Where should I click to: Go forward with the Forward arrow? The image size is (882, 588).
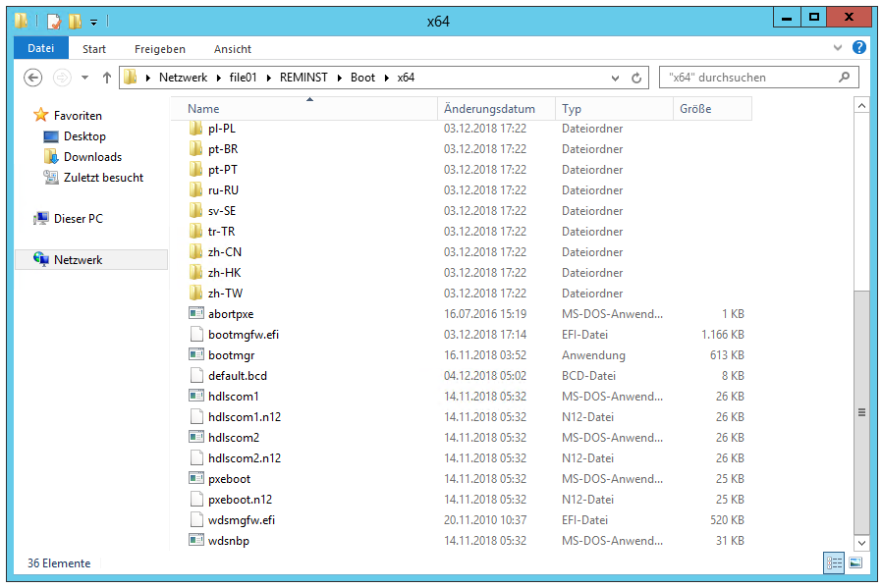(x=62, y=78)
